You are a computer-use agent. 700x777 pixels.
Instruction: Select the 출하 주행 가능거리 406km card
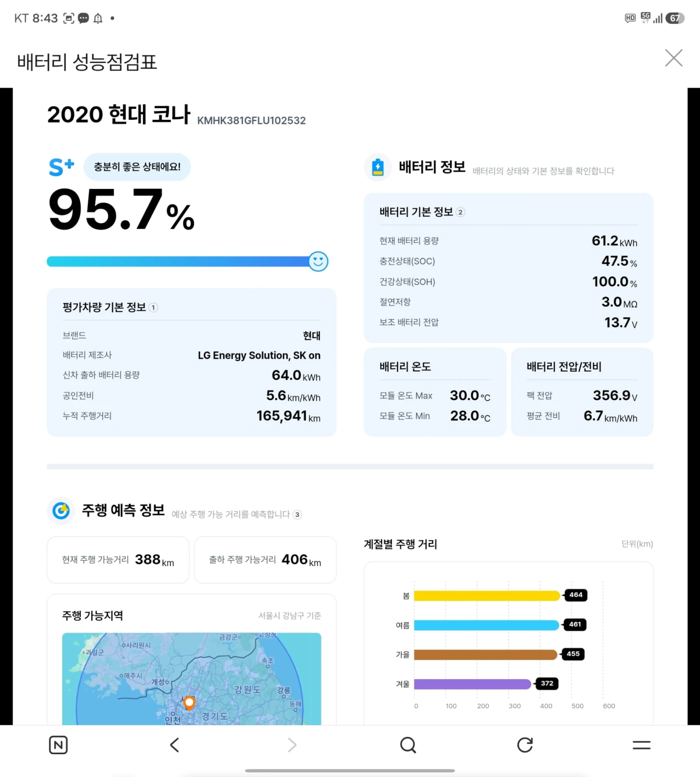point(265,560)
